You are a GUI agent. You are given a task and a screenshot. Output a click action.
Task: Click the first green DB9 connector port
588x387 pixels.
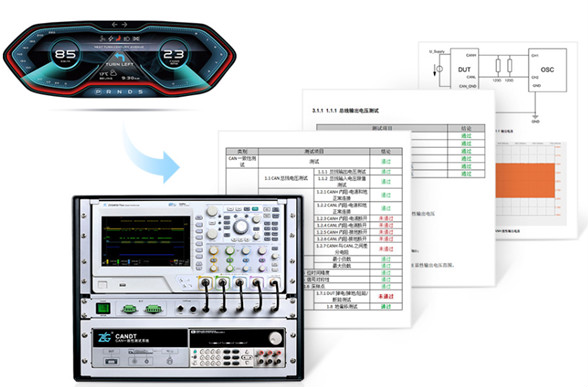(x=129, y=309)
